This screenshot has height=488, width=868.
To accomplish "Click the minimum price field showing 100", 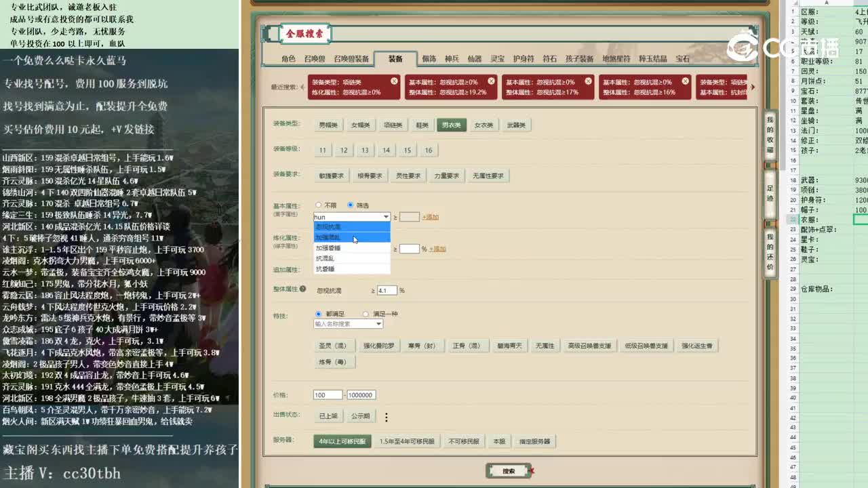I will pyautogui.click(x=328, y=394).
